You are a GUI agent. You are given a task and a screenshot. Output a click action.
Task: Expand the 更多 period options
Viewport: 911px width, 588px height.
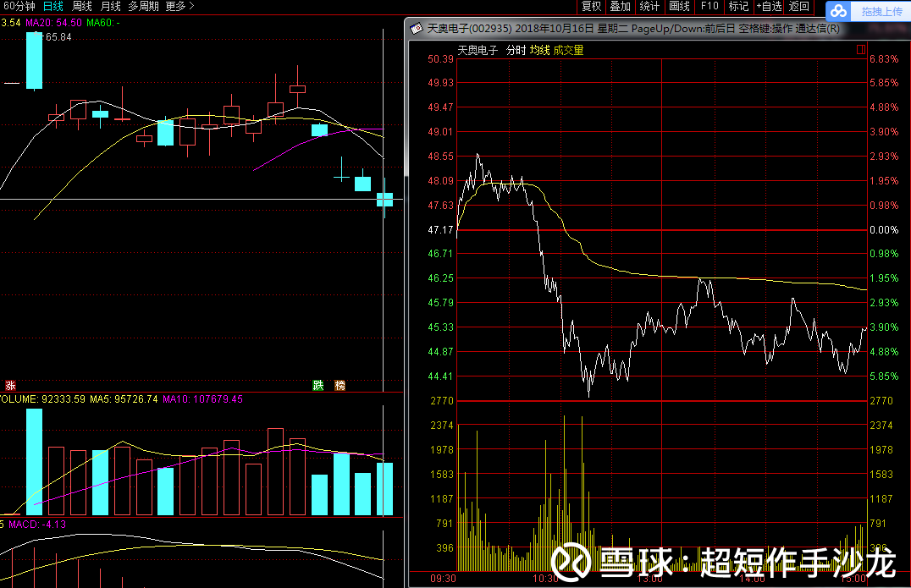point(179,7)
